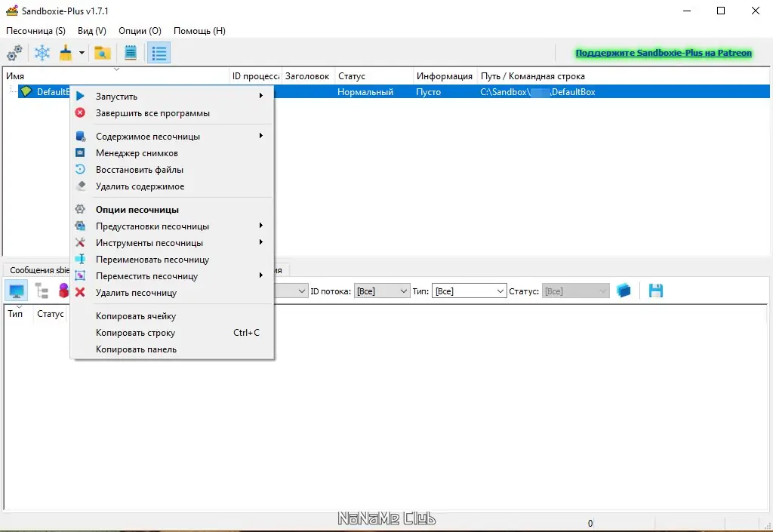Screen dimensions: 773x532
Task: Open the cleanup dropdown arrow next to broom
Action: 82,53
